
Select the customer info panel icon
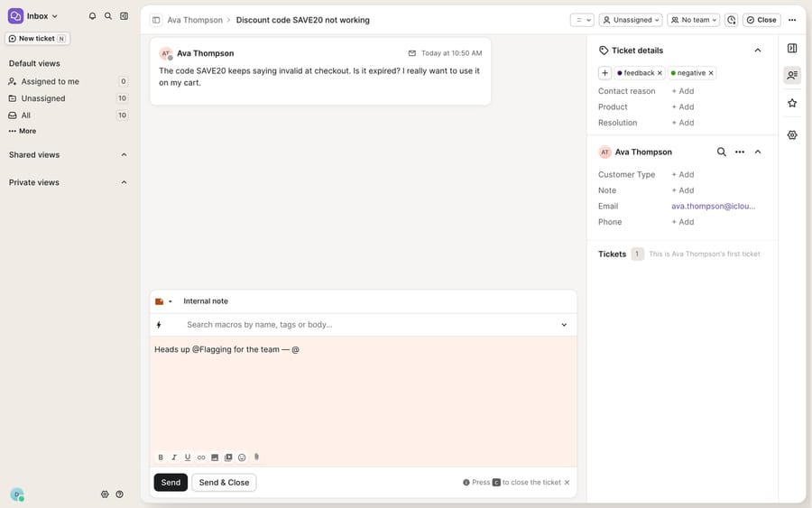pyautogui.click(x=792, y=75)
